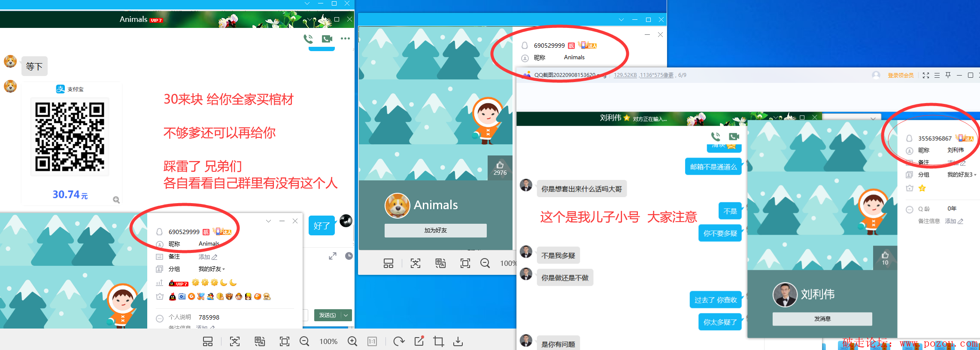
Task: Fit to window in middle viewer toolbar
Action: 465,263
